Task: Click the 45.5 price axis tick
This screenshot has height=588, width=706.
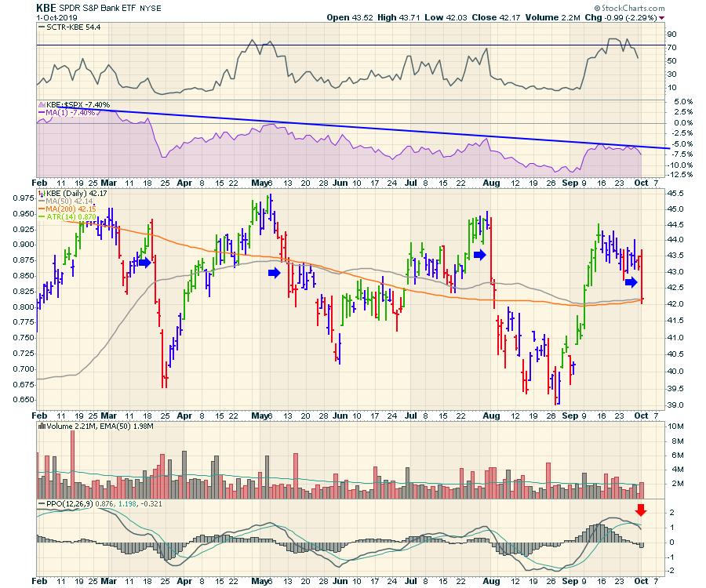Action: point(675,194)
